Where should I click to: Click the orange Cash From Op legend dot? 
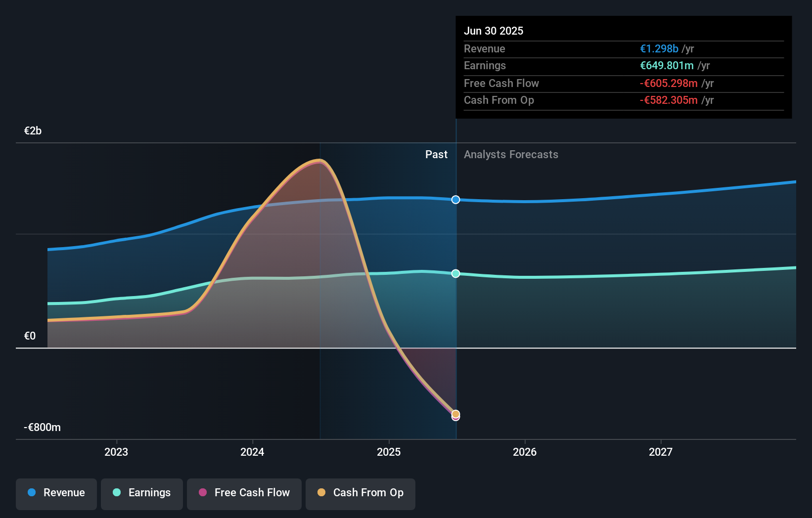coord(321,492)
